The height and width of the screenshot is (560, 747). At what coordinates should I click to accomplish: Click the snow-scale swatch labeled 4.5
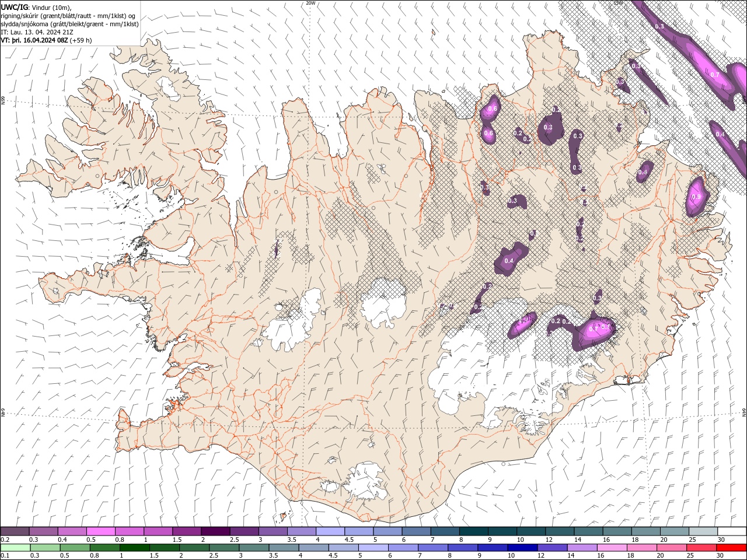[x=358, y=531]
